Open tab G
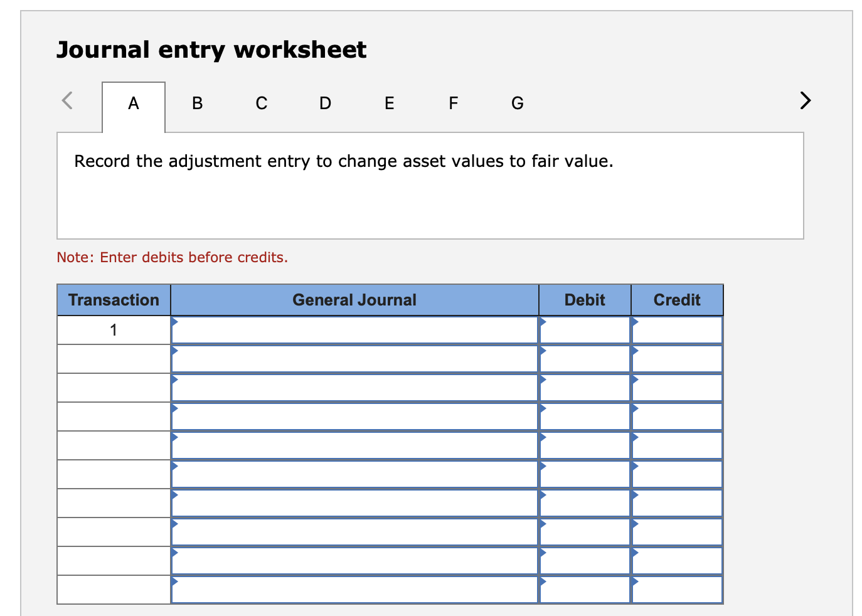 point(517,104)
